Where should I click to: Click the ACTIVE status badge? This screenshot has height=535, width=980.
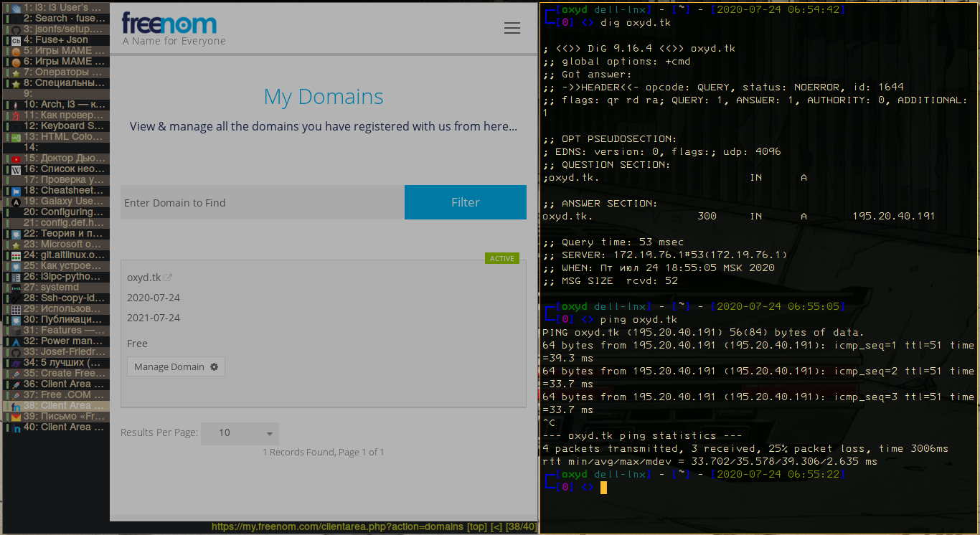click(x=502, y=258)
